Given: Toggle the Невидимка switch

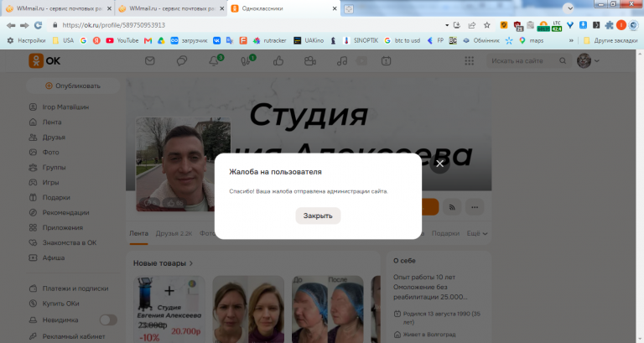Looking at the screenshot, I should (x=108, y=320).
